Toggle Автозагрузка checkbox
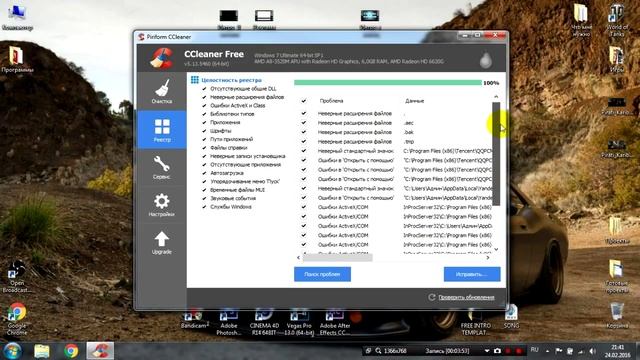Viewport: 640px width, 360px height. tap(204, 173)
